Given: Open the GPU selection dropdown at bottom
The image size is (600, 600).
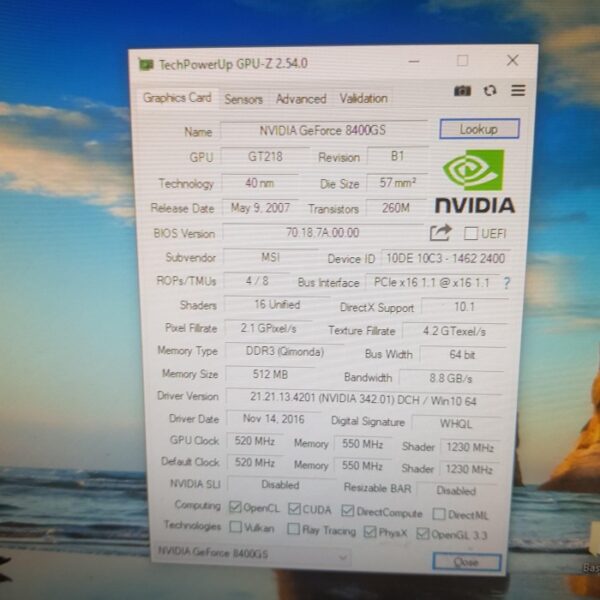Looking at the screenshot, I should tap(253, 554).
